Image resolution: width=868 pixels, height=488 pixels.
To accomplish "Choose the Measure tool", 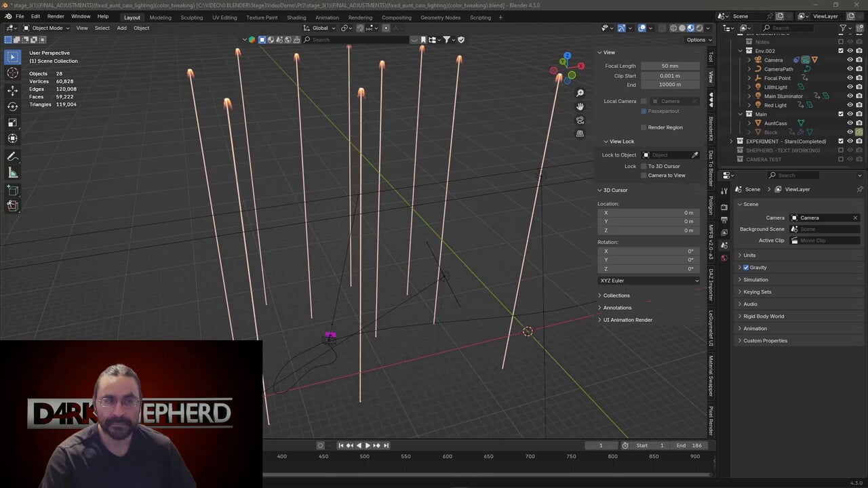I will pos(13,172).
